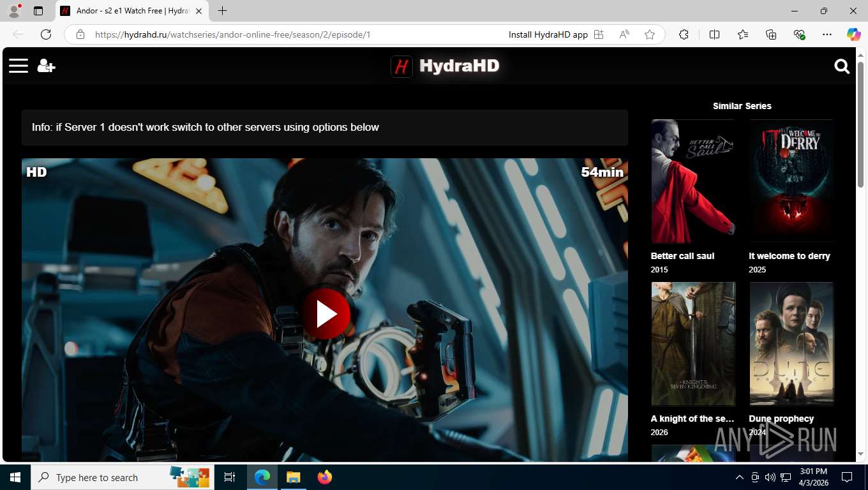The image size is (868, 490).
Task: Open the notification center icon
Action: click(847, 477)
